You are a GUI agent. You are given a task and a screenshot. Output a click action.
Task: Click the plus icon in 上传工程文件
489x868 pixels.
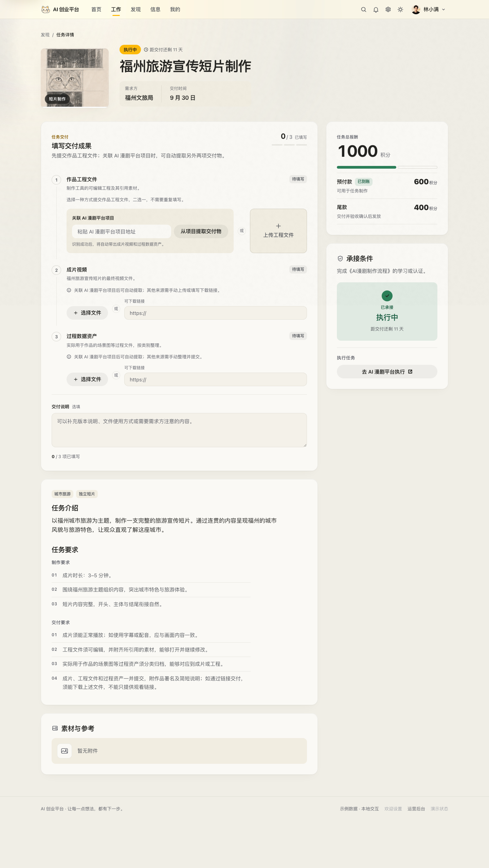[x=278, y=226]
